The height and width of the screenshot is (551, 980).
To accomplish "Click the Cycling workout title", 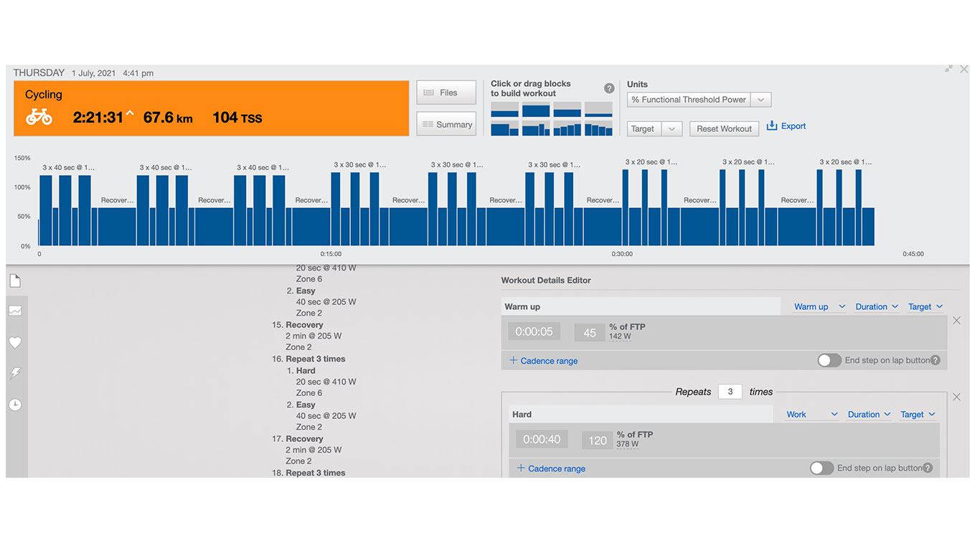I will (44, 95).
